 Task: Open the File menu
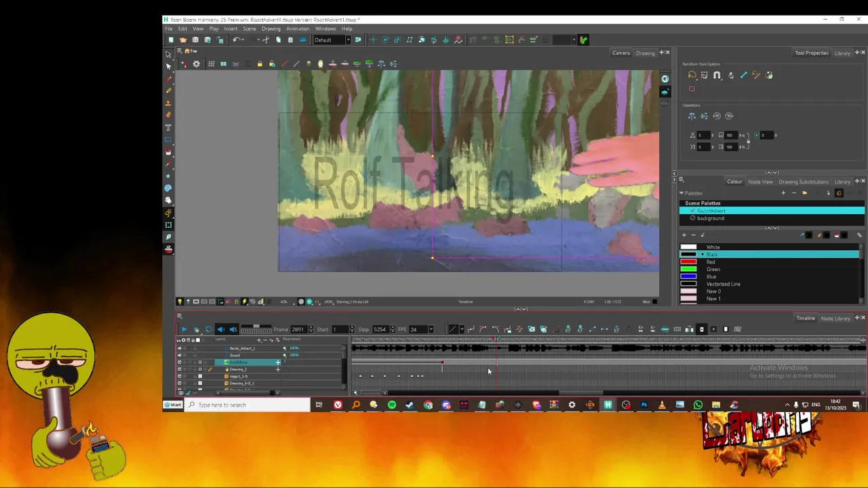click(169, 28)
